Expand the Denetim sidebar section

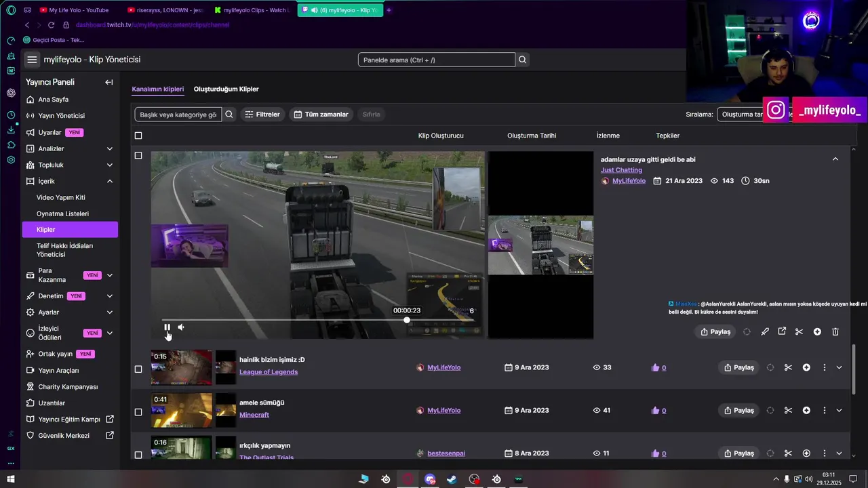(110, 296)
